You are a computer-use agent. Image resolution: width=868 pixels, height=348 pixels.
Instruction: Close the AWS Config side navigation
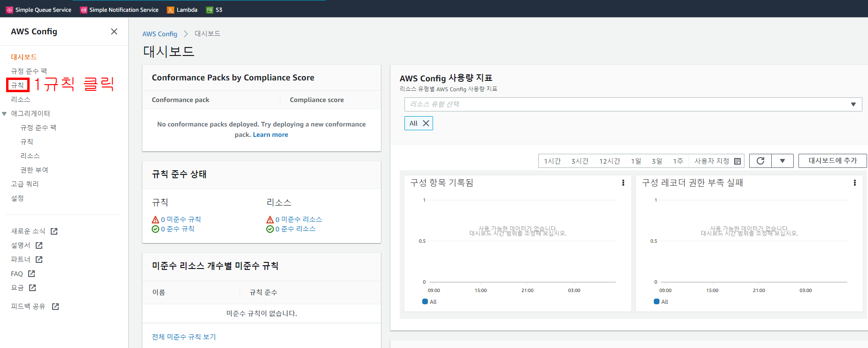coord(114,32)
